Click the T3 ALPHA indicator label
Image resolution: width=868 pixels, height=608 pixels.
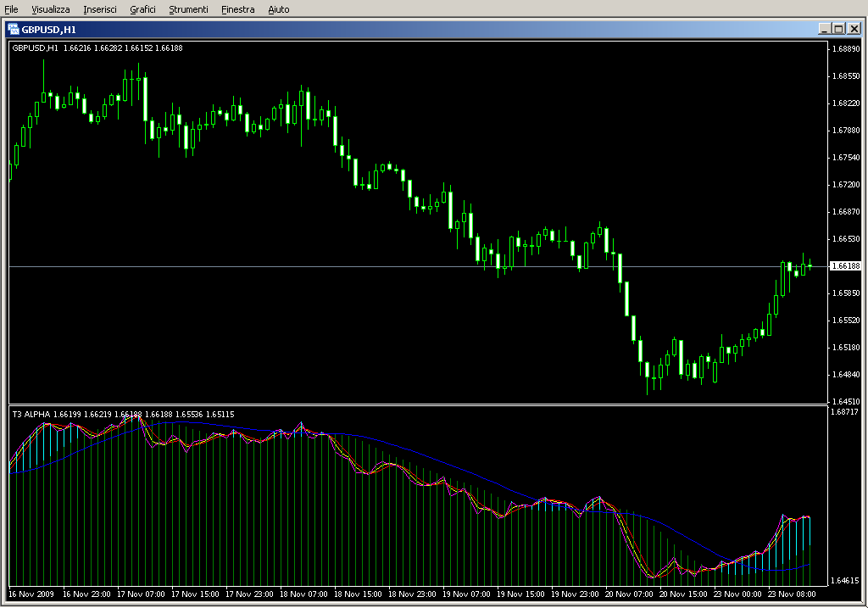pyautogui.click(x=123, y=414)
